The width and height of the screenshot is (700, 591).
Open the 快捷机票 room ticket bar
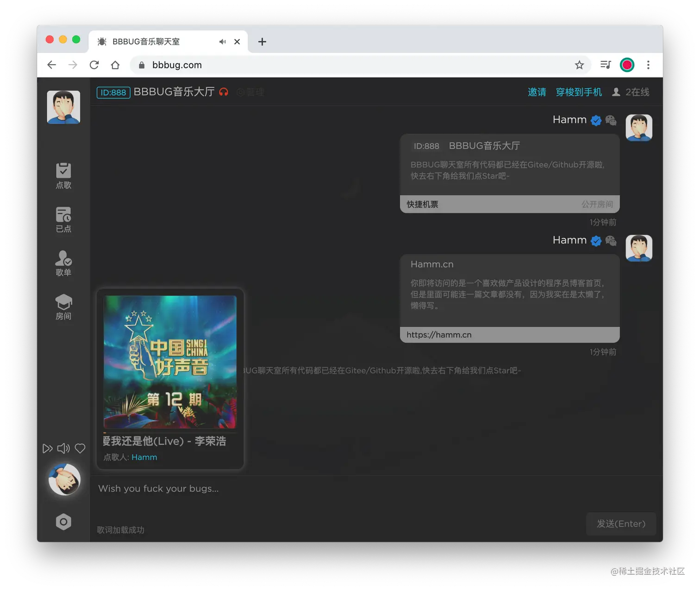[510, 204]
